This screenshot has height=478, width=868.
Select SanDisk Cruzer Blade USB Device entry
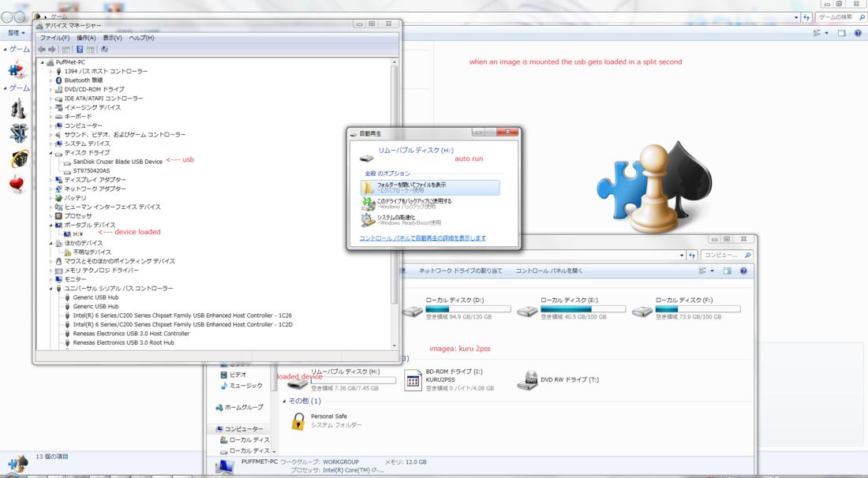pos(117,161)
